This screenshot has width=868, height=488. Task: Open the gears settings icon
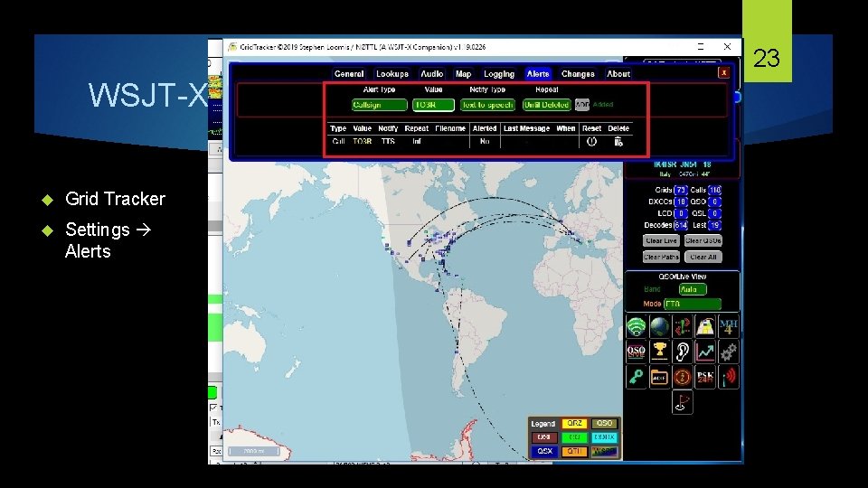click(729, 352)
